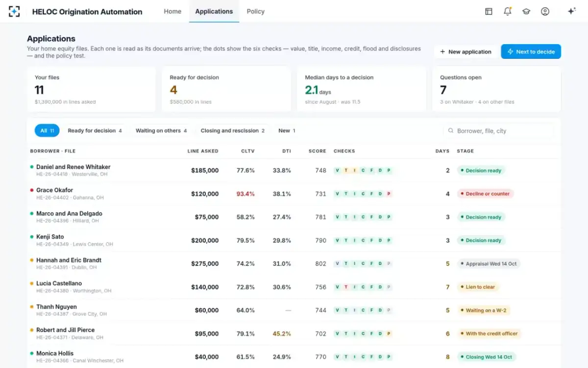The height and width of the screenshot is (368, 588).
Task: Click the red P check on Grace Okafor row
Action: coord(389,194)
